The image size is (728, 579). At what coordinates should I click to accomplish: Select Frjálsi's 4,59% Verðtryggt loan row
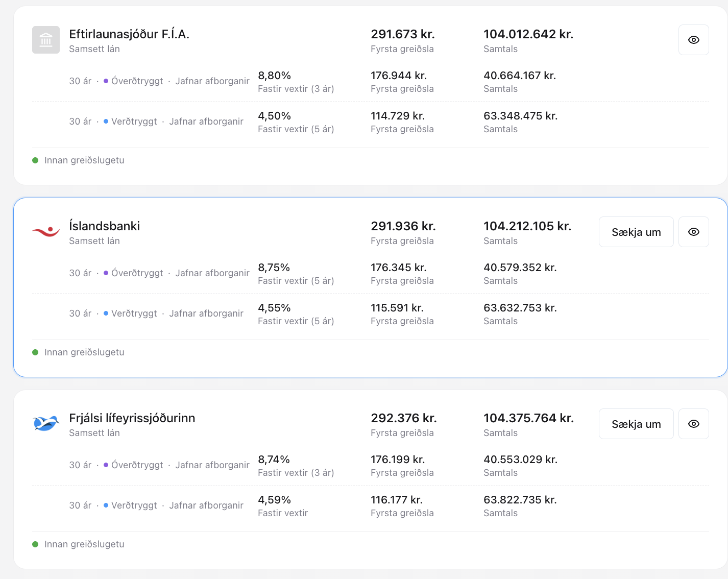click(x=371, y=506)
